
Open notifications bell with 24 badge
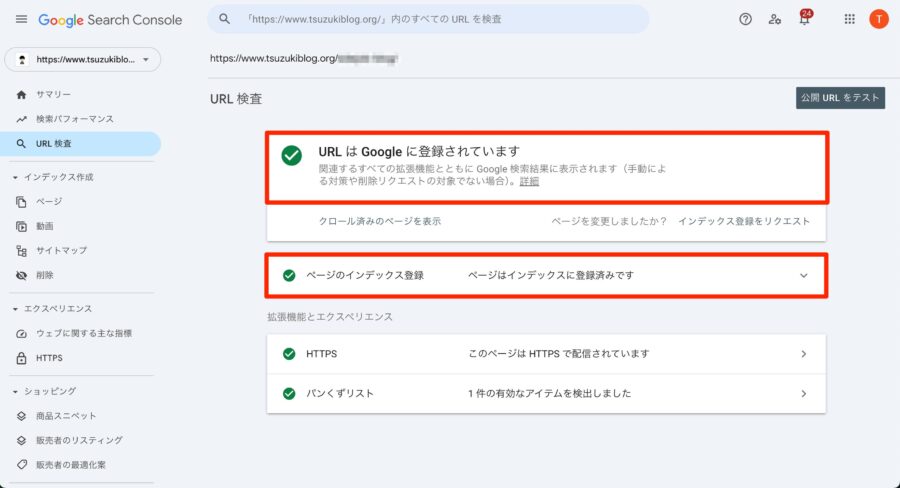coord(805,18)
